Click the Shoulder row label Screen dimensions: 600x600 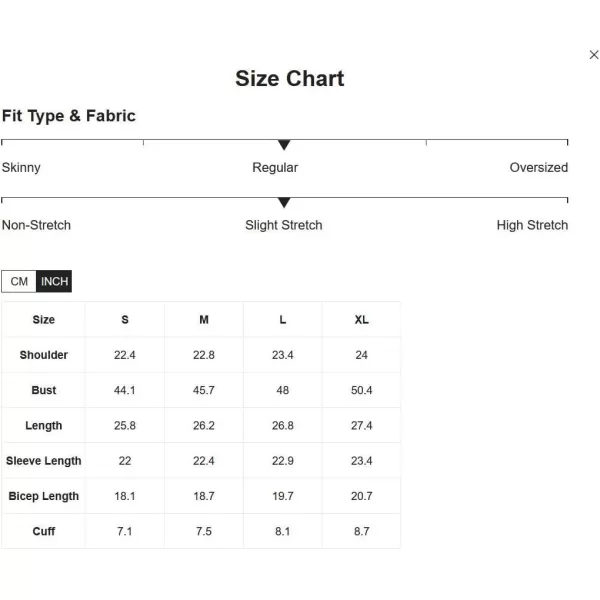(x=44, y=355)
